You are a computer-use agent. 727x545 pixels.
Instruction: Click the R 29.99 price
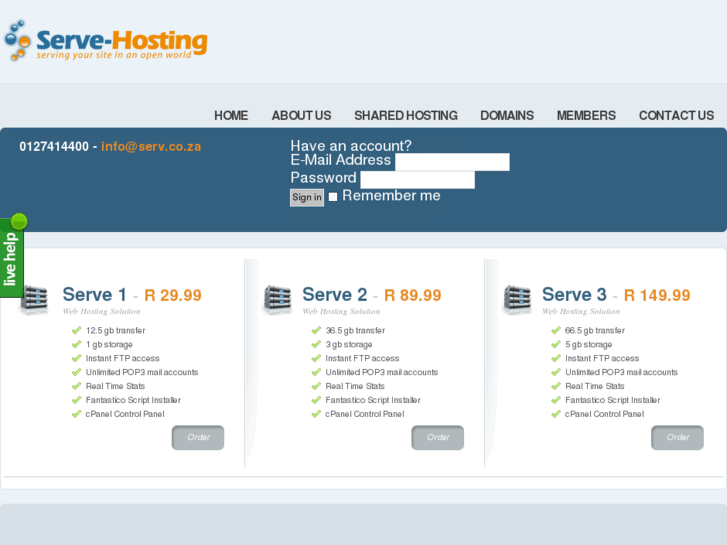(173, 295)
